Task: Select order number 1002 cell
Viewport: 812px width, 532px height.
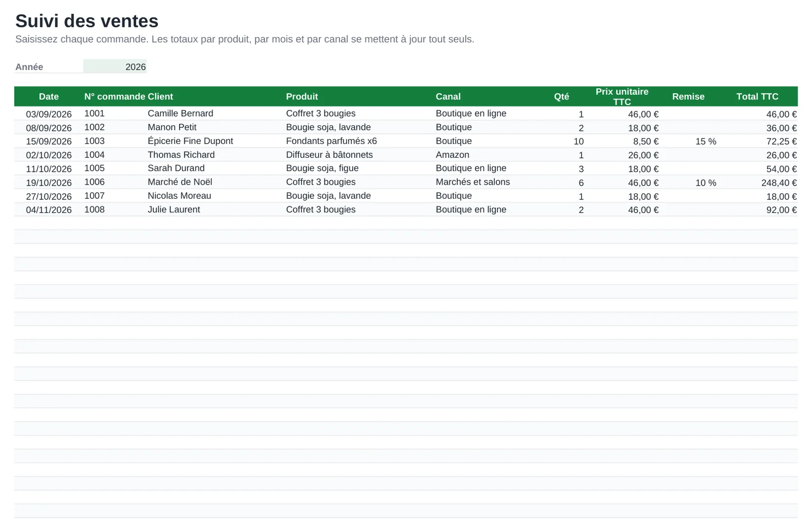Action: pyautogui.click(x=115, y=127)
